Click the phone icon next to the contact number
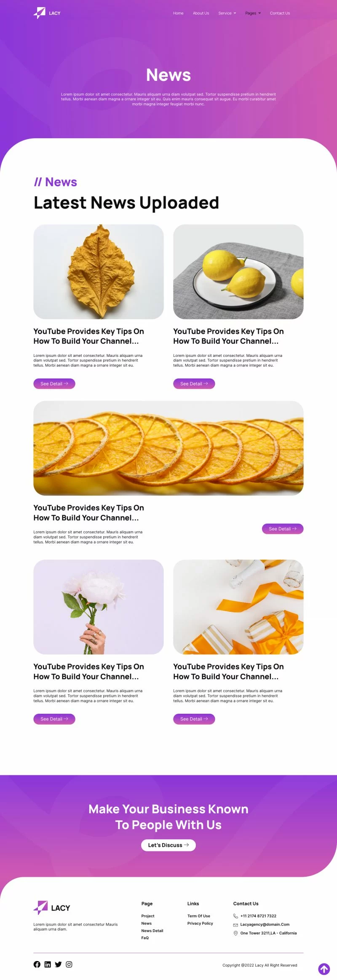The image size is (337, 980). [x=235, y=916]
